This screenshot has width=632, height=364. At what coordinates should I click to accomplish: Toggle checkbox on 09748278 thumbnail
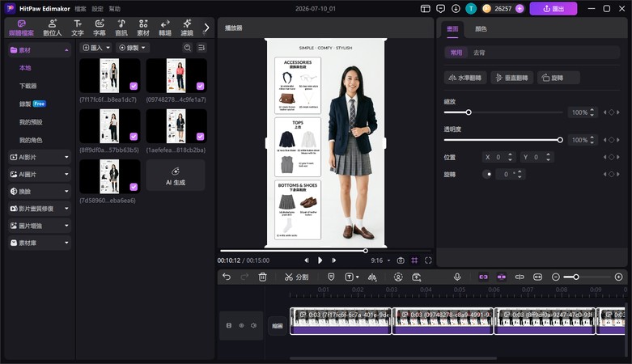pyautogui.click(x=200, y=86)
